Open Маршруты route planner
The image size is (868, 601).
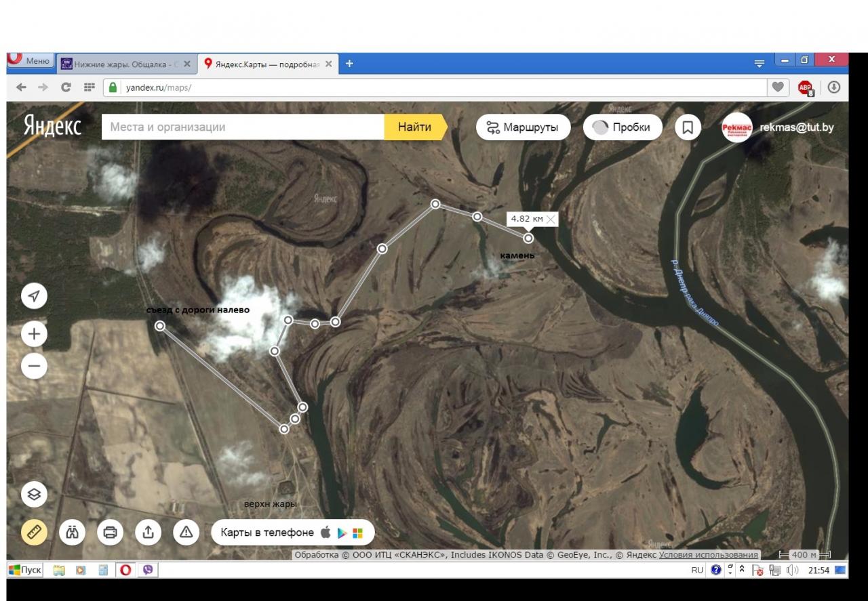point(523,127)
